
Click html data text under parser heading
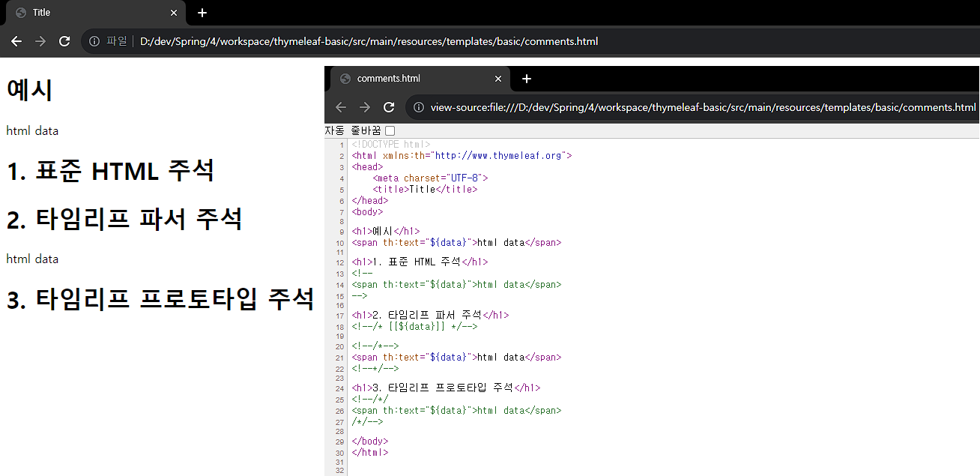point(32,259)
